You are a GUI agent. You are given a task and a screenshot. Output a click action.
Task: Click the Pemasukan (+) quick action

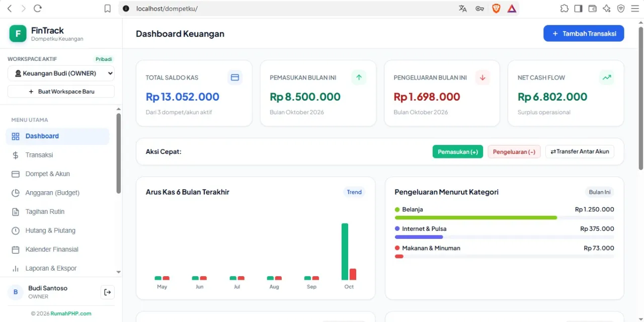(458, 152)
